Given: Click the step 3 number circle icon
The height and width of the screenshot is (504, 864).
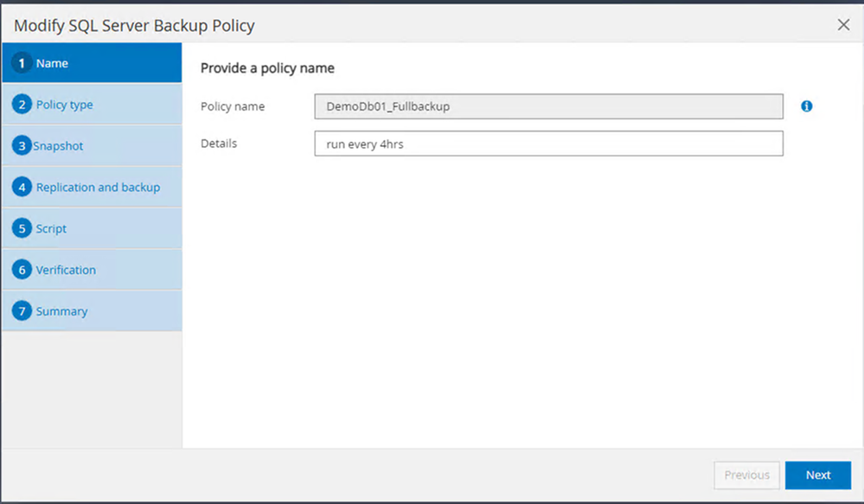Looking at the screenshot, I should (22, 146).
